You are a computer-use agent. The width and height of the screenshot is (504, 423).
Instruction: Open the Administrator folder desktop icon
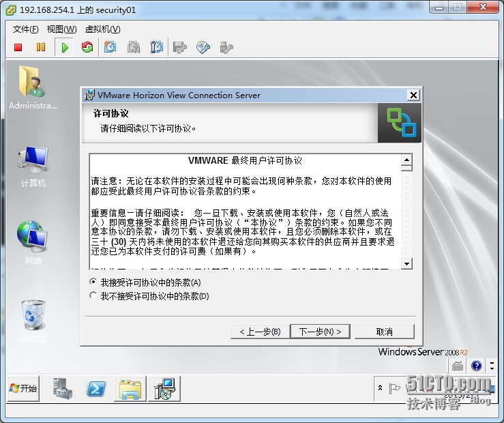tap(33, 87)
